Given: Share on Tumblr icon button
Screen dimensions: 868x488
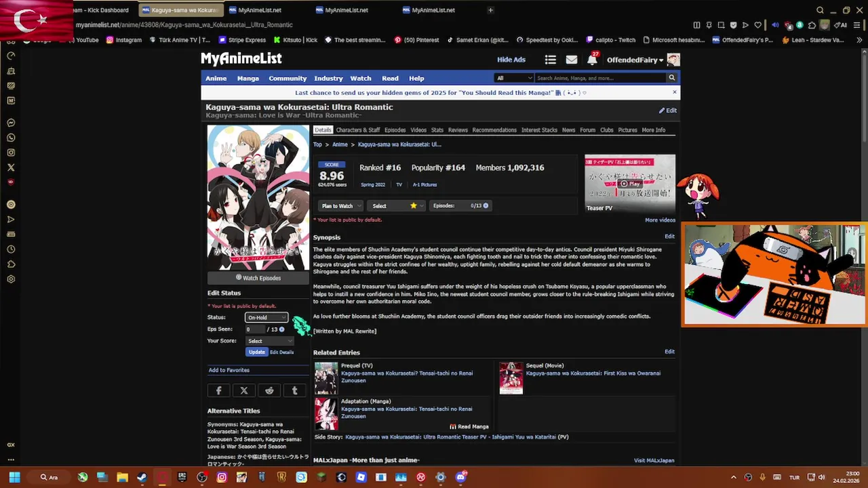Looking at the screenshot, I should coord(294,390).
